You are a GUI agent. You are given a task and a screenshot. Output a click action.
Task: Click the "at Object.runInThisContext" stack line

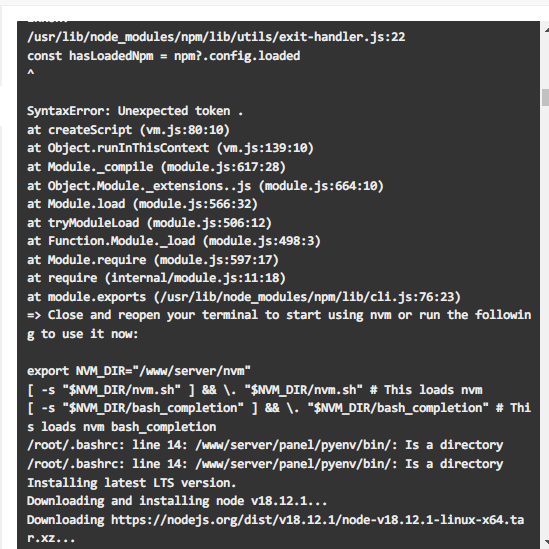point(170,148)
